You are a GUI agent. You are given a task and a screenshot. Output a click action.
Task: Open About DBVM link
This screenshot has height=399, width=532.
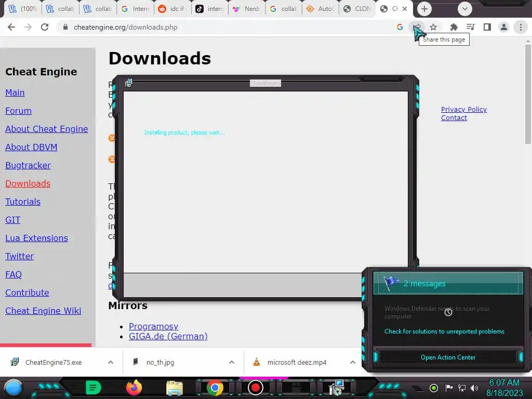pos(31,147)
